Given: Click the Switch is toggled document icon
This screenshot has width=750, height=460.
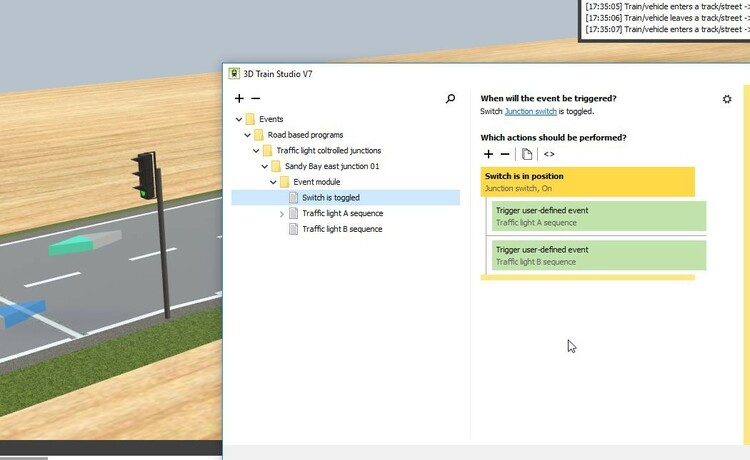Looking at the screenshot, I should pos(294,197).
